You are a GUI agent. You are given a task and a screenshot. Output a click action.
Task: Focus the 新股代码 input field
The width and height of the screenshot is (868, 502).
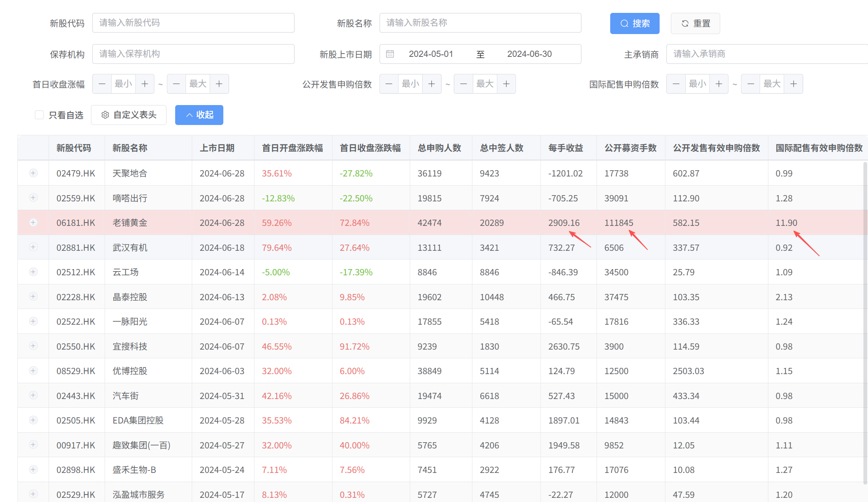(x=193, y=23)
